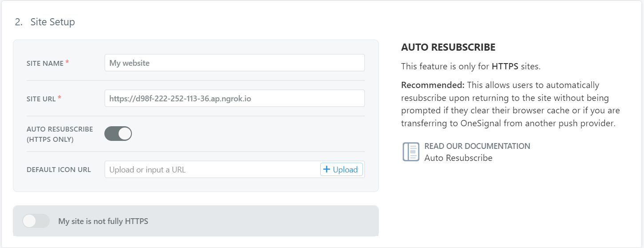Toggle the Auto Resubscribe switch
The width and height of the screenshot is (644, 248).
(118, 134)
